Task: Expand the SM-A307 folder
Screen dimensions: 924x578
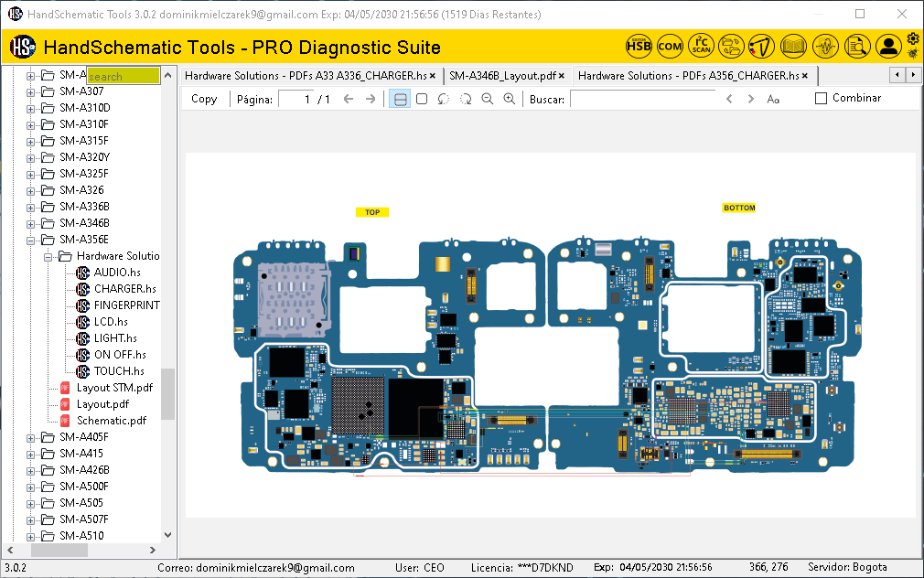Action: [x=30, y=92]
